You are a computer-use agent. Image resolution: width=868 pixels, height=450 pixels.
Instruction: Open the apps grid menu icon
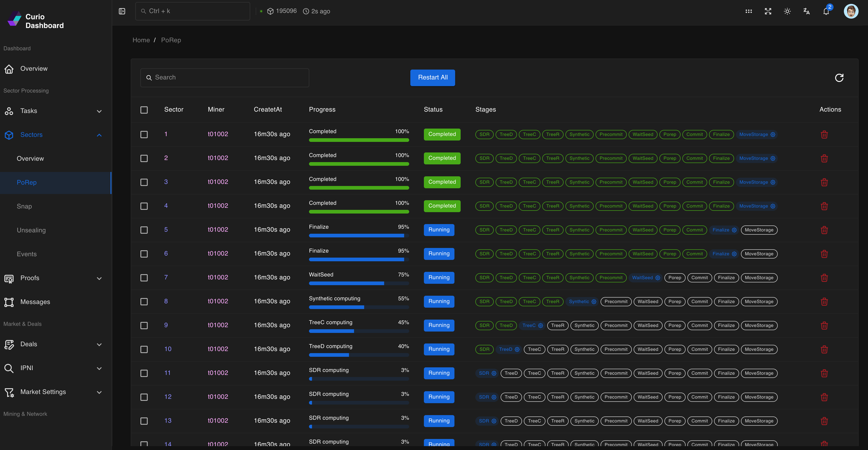749,11
